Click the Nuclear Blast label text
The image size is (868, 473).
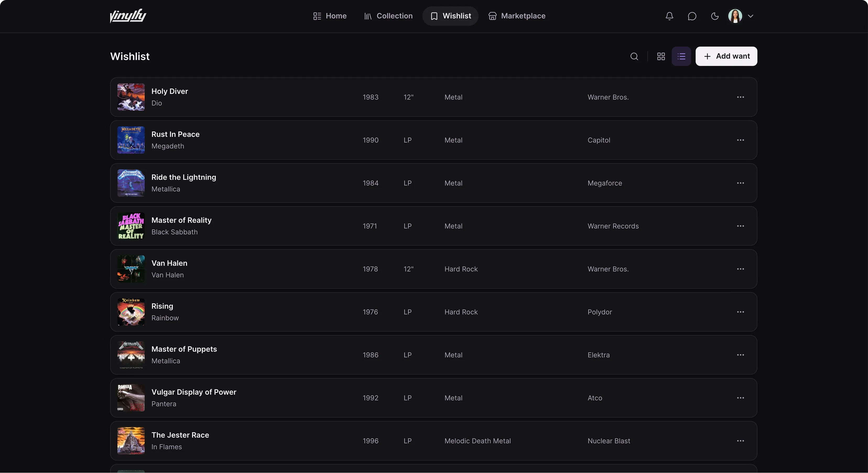tap(609, 441)
